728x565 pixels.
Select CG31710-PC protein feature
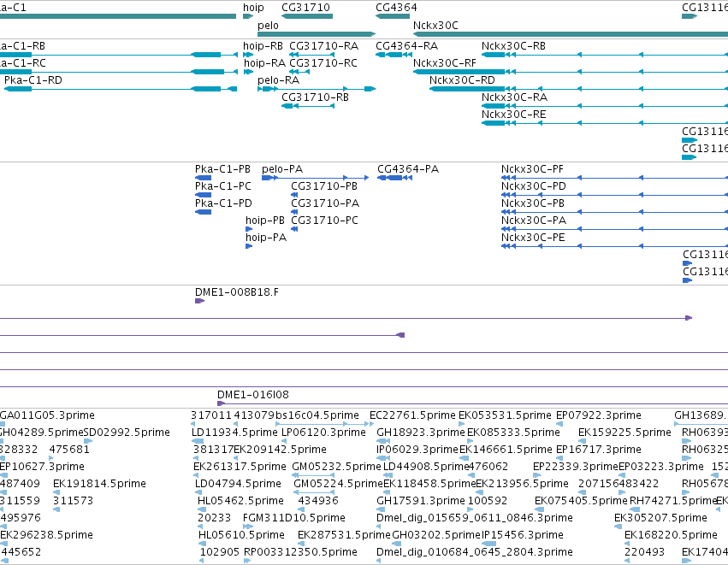(294, 229)
